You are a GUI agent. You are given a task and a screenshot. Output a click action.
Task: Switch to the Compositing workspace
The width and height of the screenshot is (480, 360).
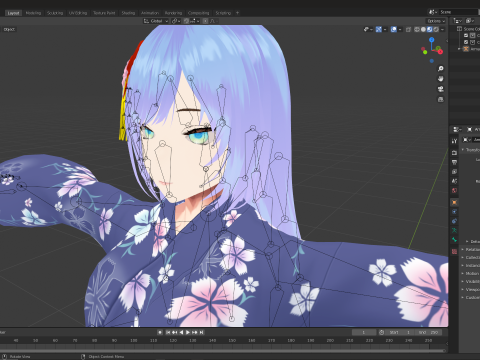[198, 13]
